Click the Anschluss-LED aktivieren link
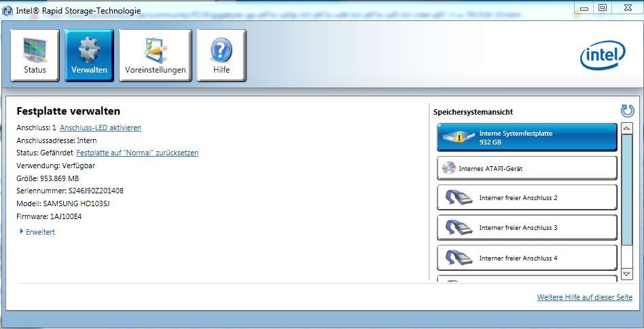 pyautogui.click(x=101, y=128)
